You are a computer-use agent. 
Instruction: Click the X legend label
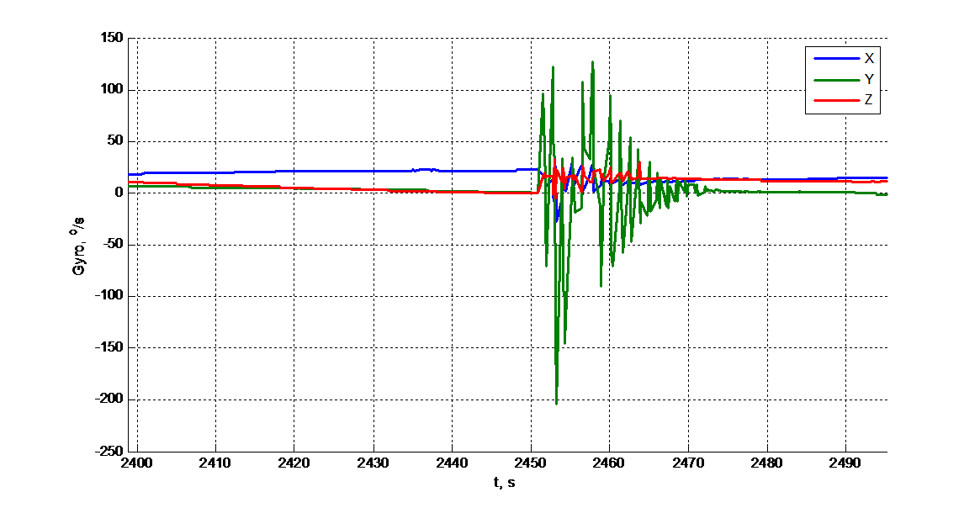pos(869,59)
